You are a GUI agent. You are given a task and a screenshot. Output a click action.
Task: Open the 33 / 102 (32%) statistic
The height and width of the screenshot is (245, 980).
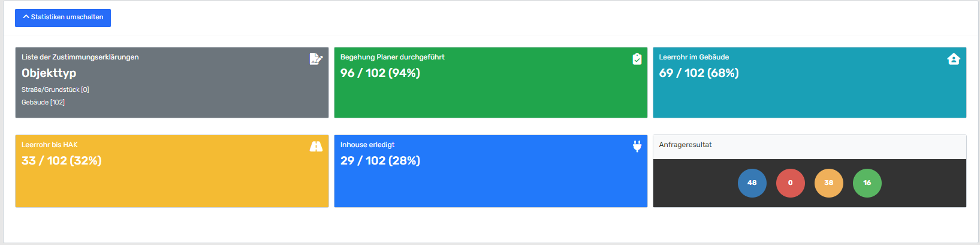click(x=61, y=161)
